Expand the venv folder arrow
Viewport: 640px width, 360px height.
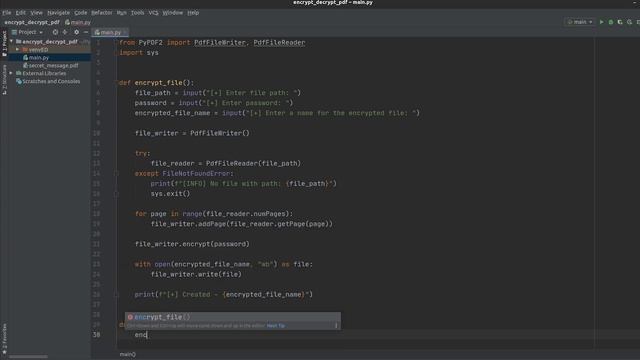click(18, 49)
